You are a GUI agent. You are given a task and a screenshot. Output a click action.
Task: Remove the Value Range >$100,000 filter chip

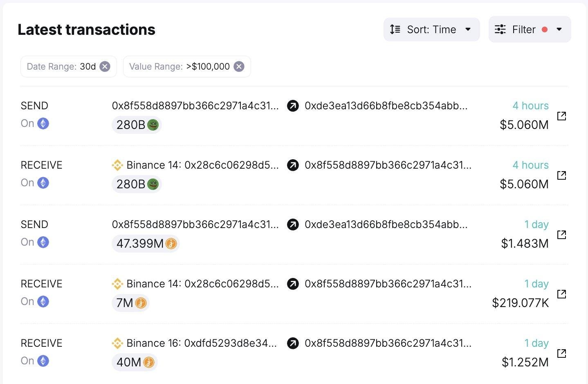point(239,66)
